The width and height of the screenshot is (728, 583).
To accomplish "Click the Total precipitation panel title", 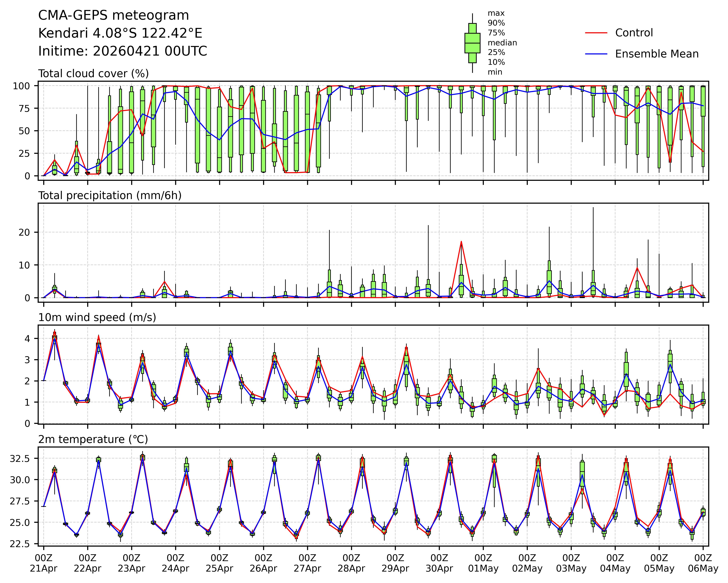I will [110, 196].
